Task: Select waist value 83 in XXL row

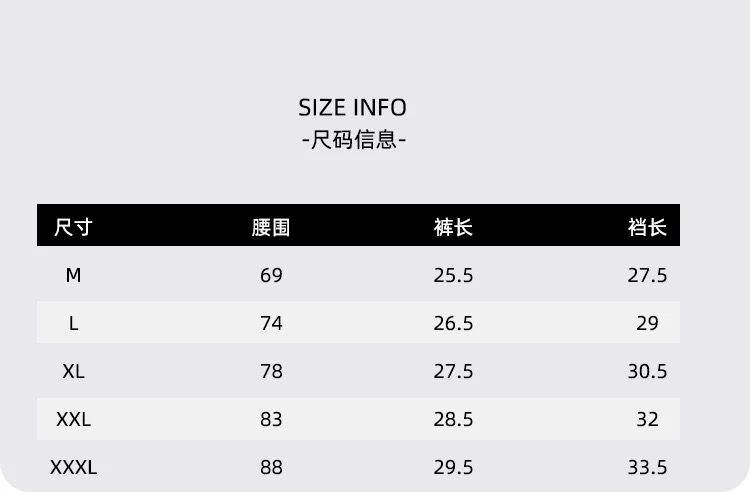Action: 271,419
